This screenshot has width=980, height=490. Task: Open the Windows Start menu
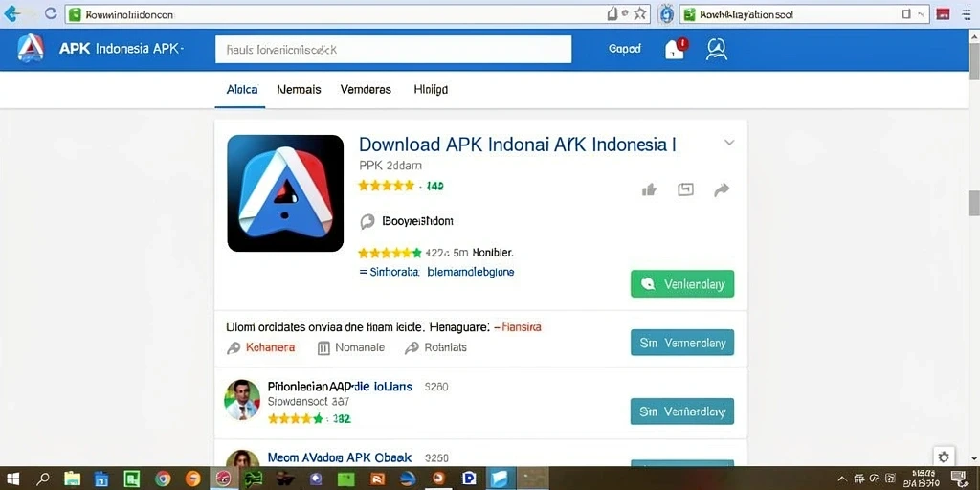pos(12,479)
